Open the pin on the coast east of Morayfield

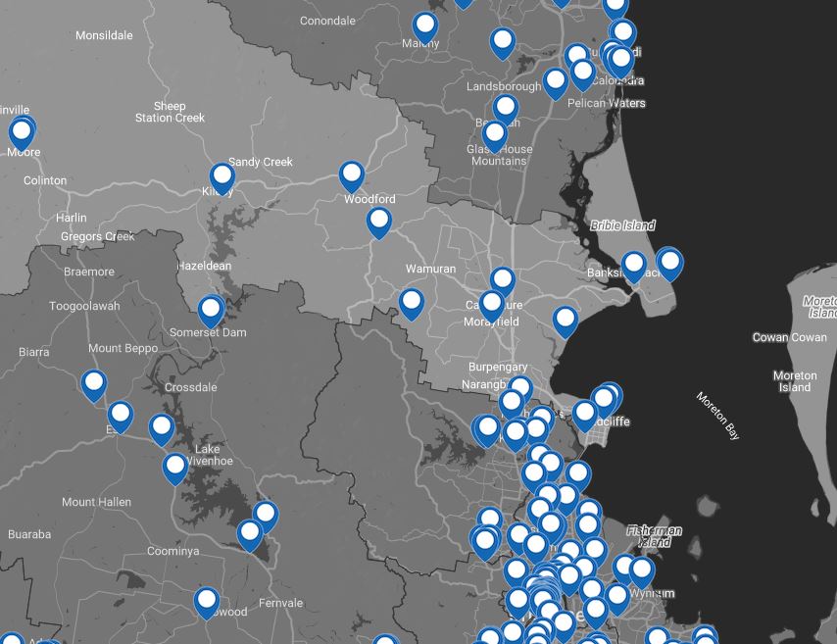pyautogui.click(x=566, y=322)
